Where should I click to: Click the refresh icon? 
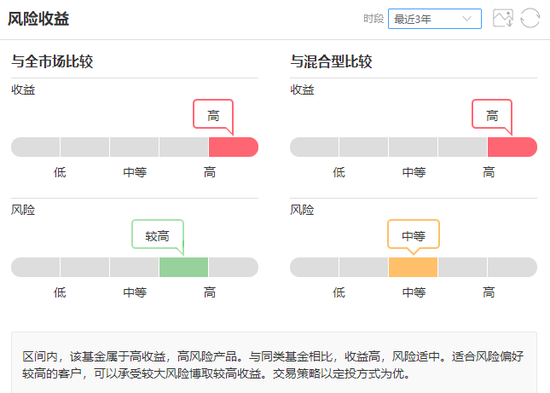pos(530,18)
